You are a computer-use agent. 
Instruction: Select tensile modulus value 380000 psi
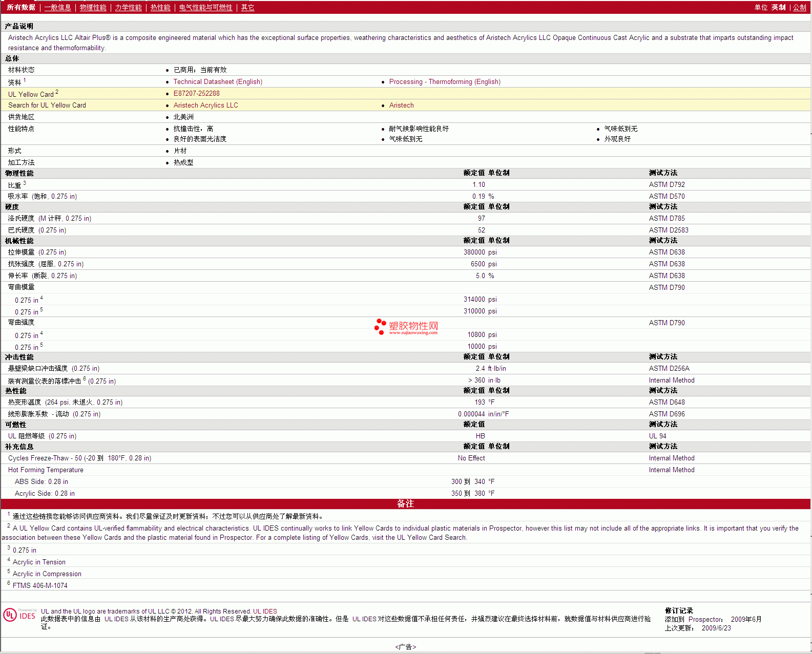(480, 252)
